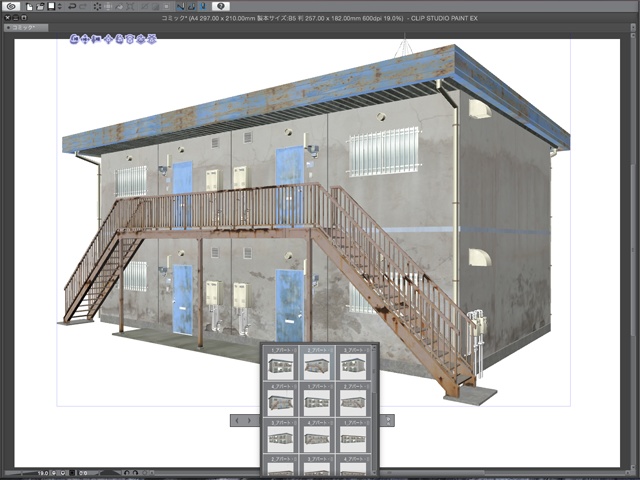This screenshot has width=640, height=480.
Task: Save the document with disk icon
Action: (51, 7)
